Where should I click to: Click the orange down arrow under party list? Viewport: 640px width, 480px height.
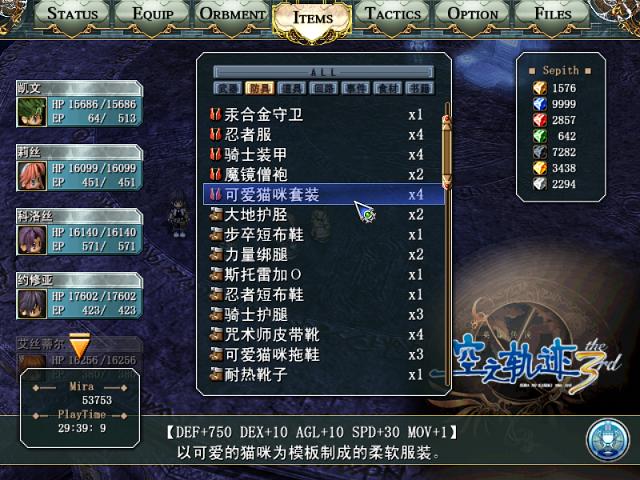[80, 345]
